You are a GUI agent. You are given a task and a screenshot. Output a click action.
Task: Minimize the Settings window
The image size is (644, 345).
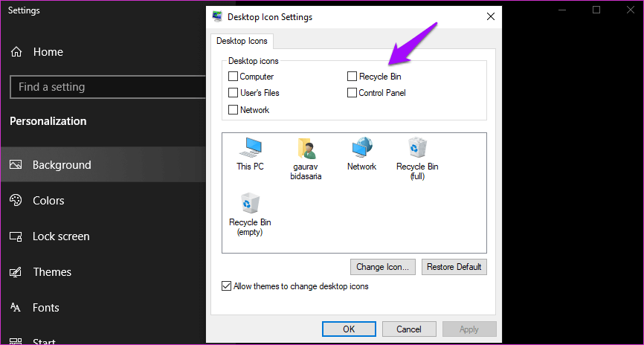click(563, 10)
